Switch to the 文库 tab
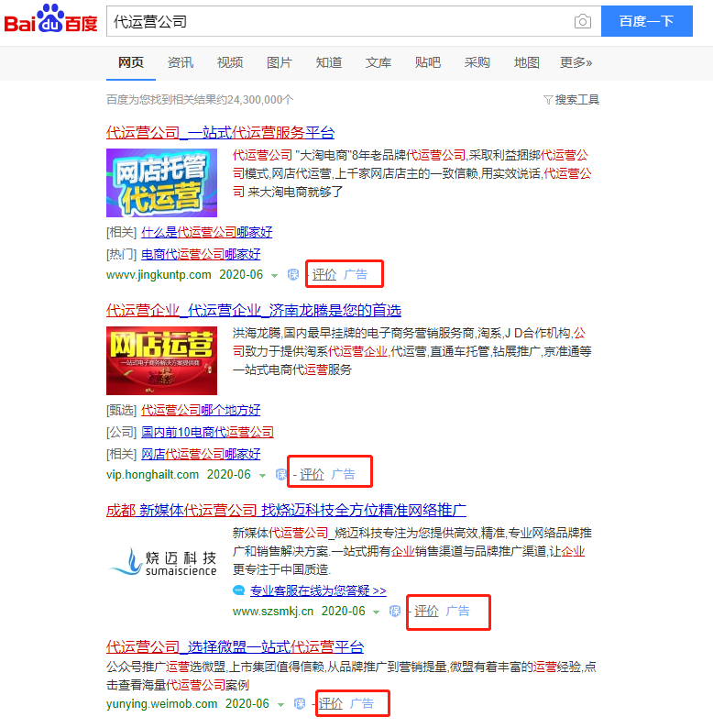This screenshot has height=728, width=713. 378,62
